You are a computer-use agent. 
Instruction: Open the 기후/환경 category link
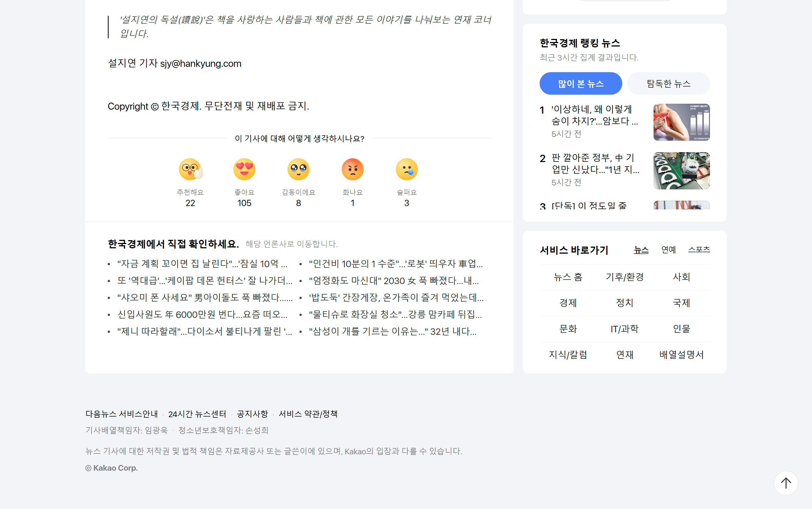click(625, 277)
